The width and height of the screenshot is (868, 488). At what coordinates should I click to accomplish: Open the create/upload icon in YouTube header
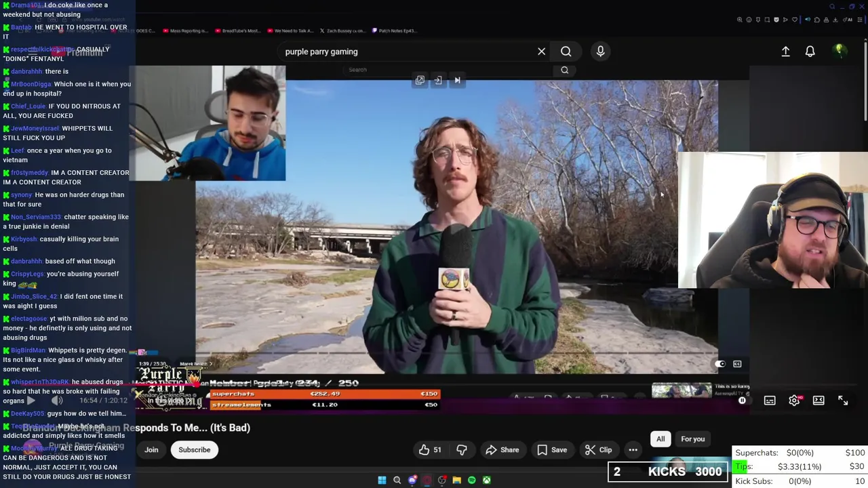tap(785, 52)
